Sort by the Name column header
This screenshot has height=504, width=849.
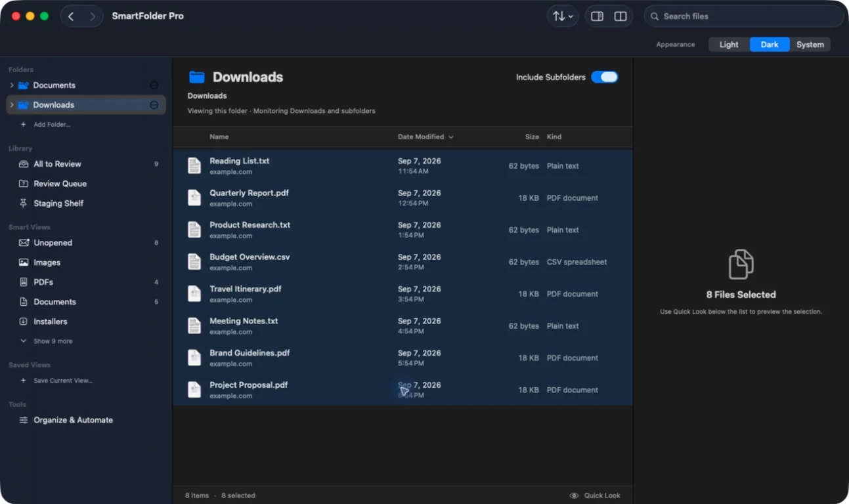pos(219,136)
